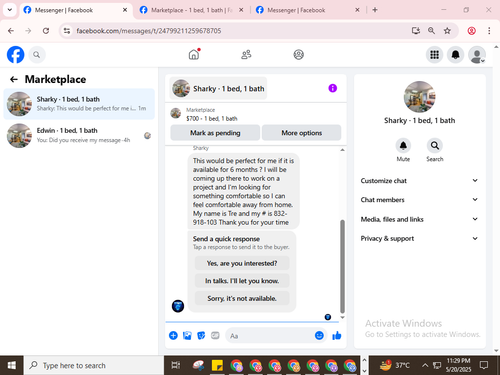Image resolution: width=500 pixels, height=375 pixels.
Task: Open the Edwin conversation in list
Action: [79, 135]
